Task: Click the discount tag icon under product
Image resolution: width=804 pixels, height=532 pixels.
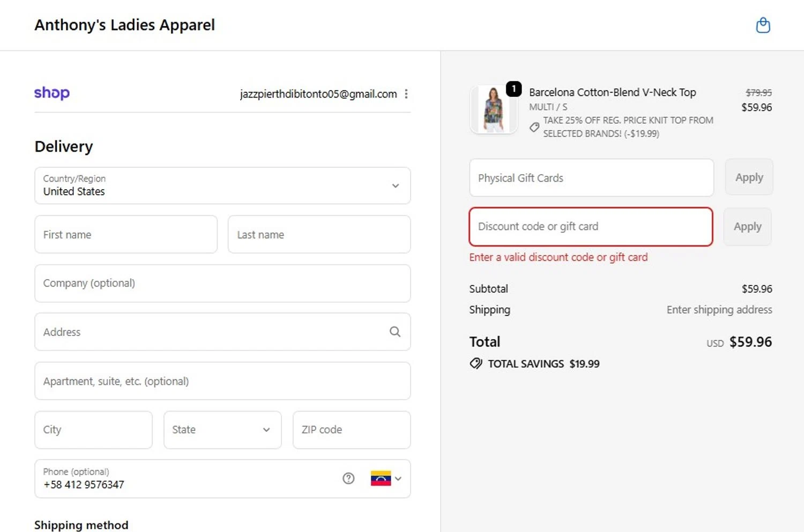Action: pos(534,127)
